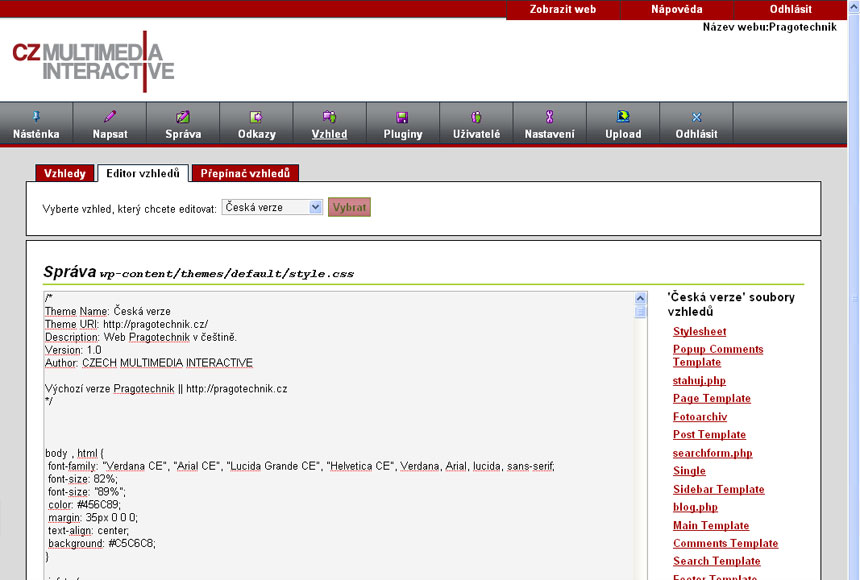Click the Nastavení settings icon

[550, 116]
